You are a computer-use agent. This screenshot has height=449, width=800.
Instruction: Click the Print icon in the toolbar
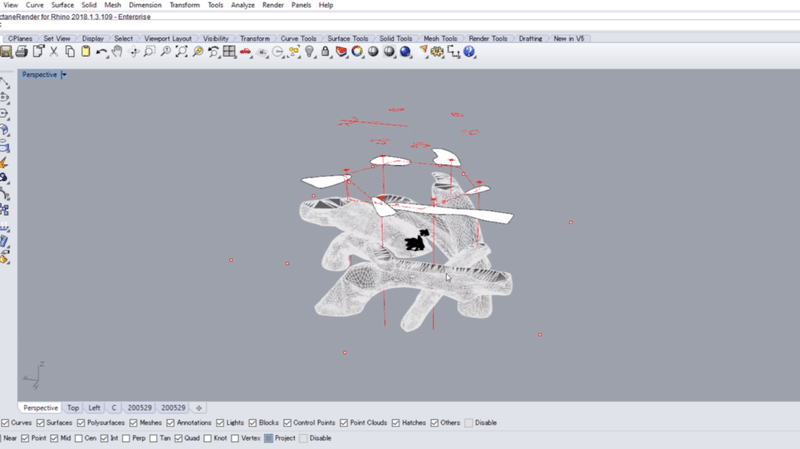pos(21,52)
